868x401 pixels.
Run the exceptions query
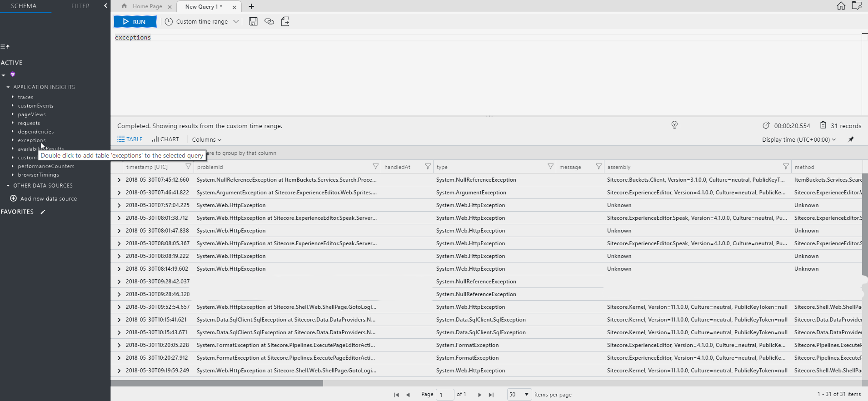(x=135, y=21)
